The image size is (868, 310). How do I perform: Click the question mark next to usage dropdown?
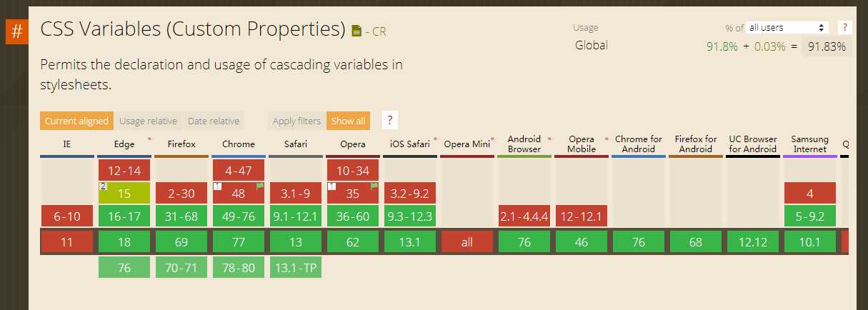click(844, 27)
